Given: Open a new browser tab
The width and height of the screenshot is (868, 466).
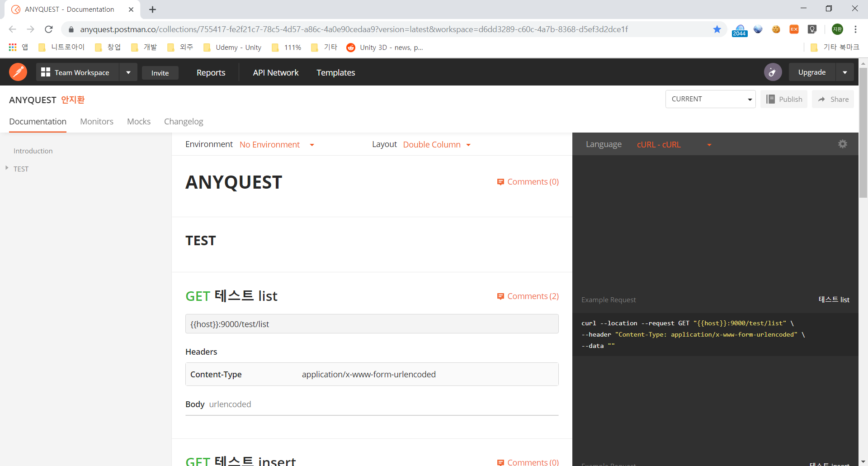Looking at the screenshot, I should (x=153, y=10).
